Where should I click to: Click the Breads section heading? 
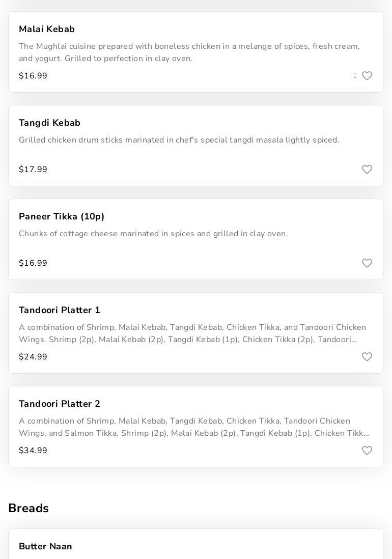tap(29, 508)
